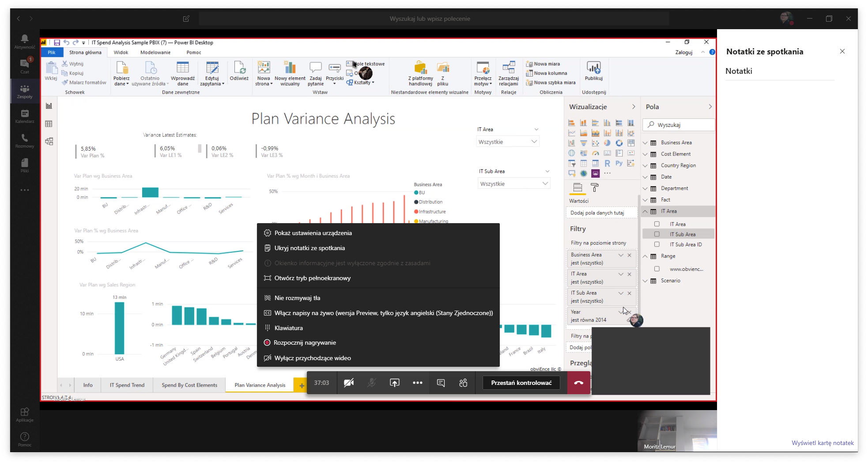Collapse Pola pane chevron
Viewport: 868px width, 464px height.
click(x=710, y=107)
